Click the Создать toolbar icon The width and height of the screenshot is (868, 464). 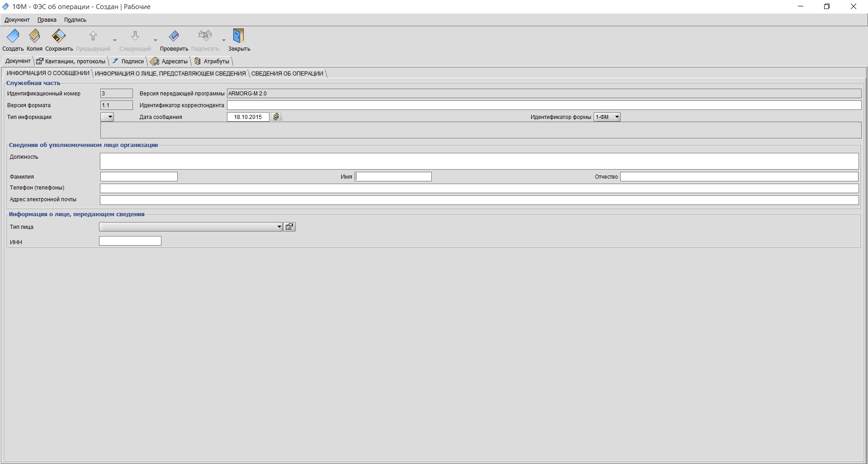13,36
